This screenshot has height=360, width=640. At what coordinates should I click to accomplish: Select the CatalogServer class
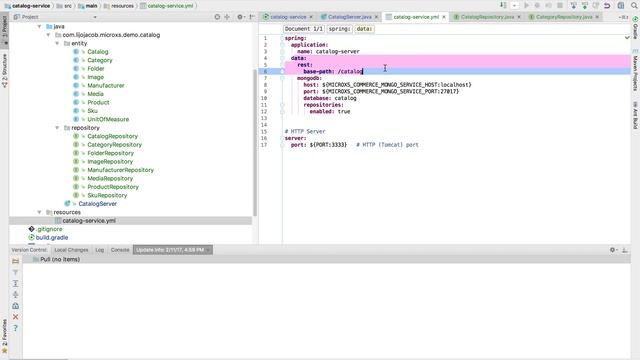click(x=98, y=204)
